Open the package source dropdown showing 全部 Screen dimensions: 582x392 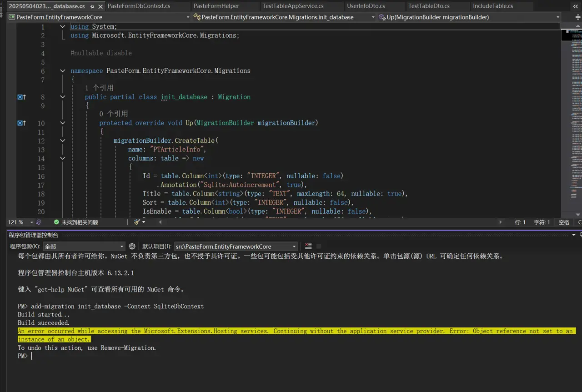84,246
